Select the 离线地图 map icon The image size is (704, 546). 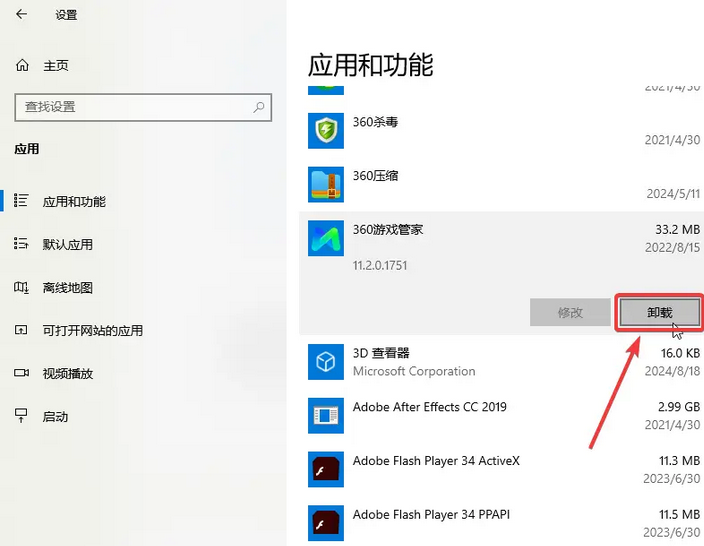21,287
